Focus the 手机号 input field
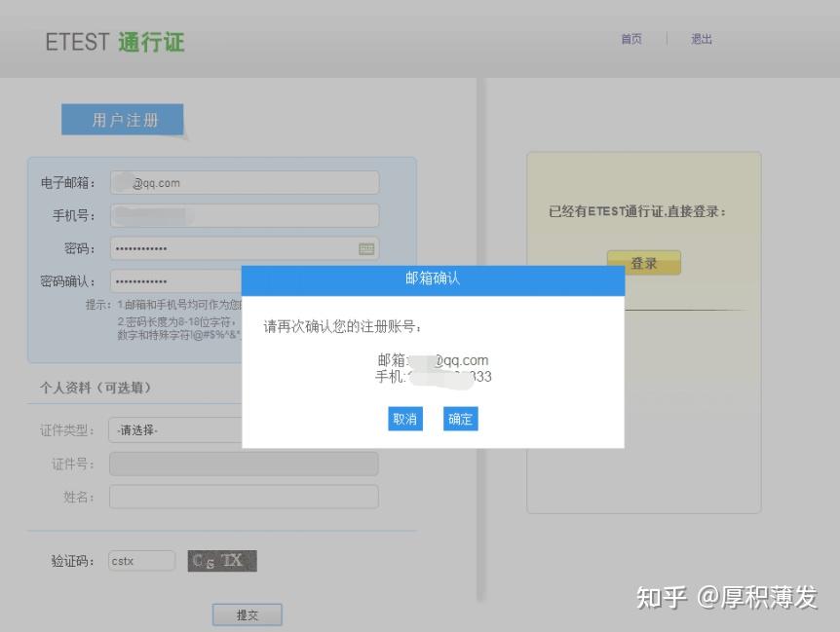The height and width of the screenshot is (632, 840). (x=245, y=215)
